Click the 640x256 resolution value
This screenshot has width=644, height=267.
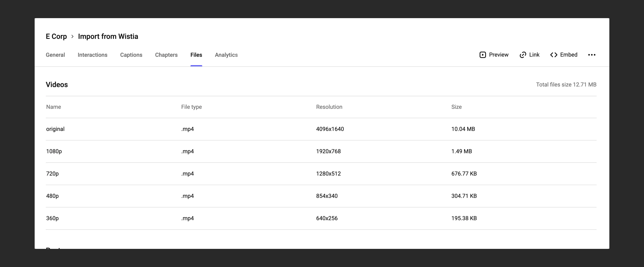pos(327,218)
